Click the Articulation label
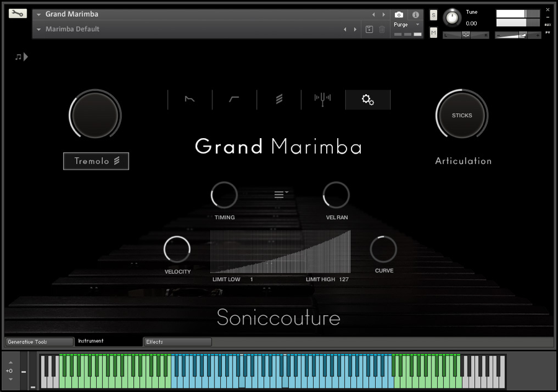The height and width of the screenshot is (392, 558). pyautogui.click(x=463, y=161)
